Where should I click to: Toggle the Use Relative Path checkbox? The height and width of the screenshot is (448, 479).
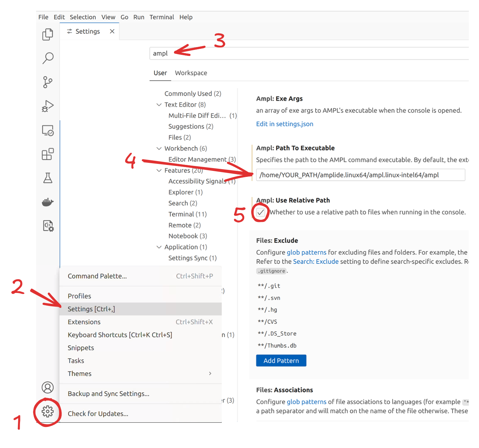tap(260, 212)
